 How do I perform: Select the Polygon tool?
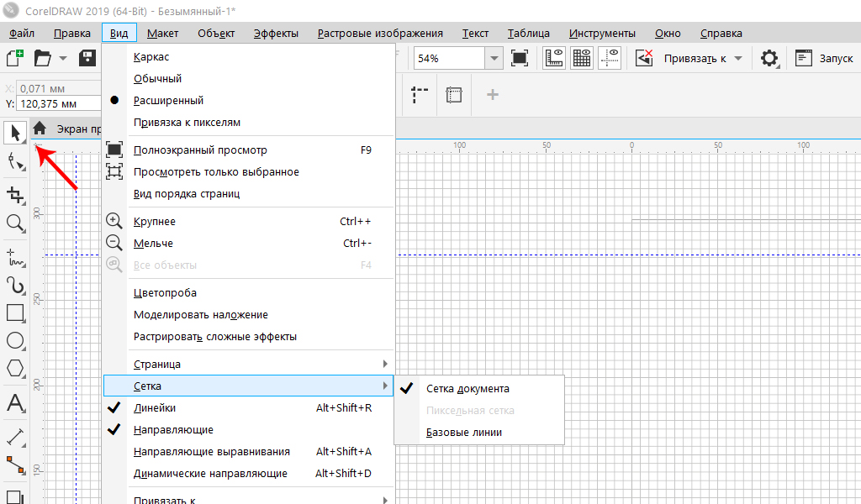(14, 368)
